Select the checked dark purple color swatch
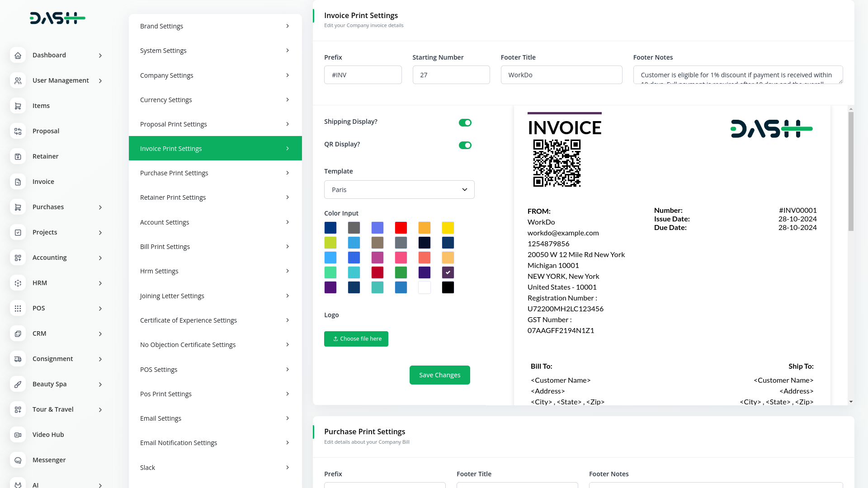 [x=448, y=272]
